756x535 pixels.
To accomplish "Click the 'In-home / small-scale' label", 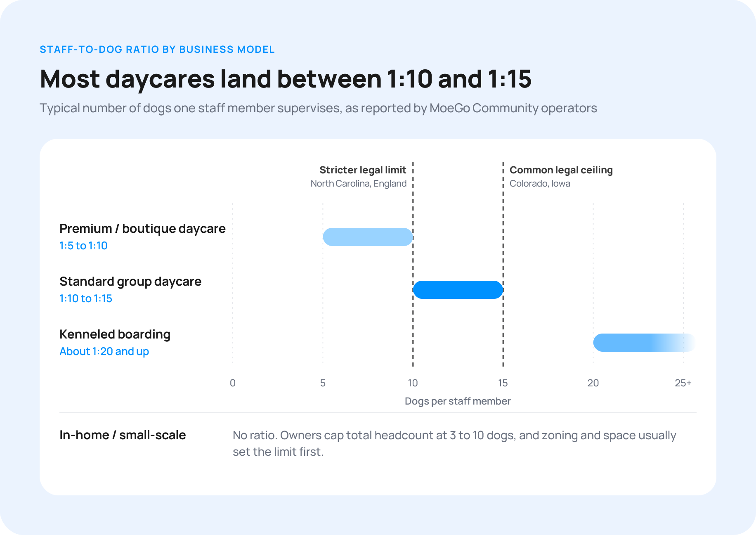I will click(x=123, y=435).
